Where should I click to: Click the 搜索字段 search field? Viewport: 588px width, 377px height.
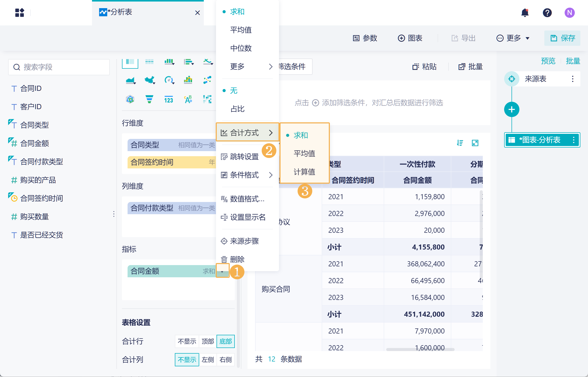59,67
